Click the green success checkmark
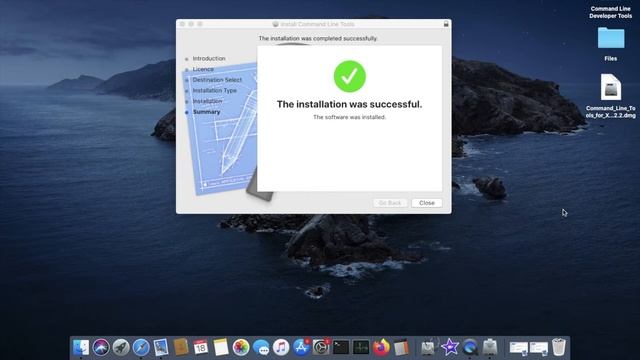Screen dimensions: 640x360 tap(350, 76)
